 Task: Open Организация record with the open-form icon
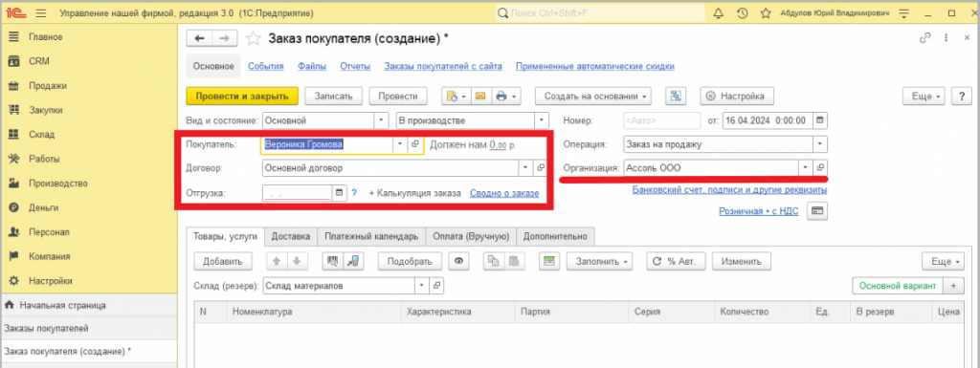tap(820, 168)
